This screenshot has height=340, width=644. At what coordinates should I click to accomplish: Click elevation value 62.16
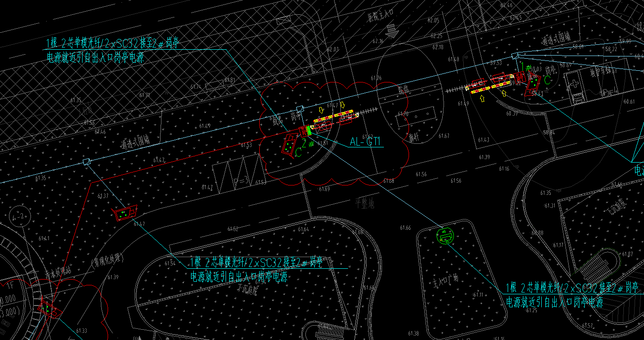pos(378,41)
